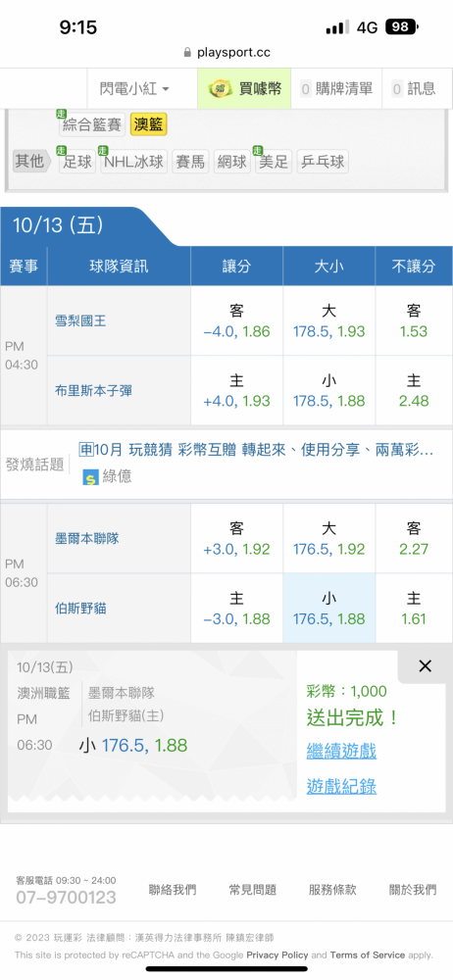The image size is (453, 980).
Task: Tap the coin icon beside 買噱幣
Action: tap(221, 89)
